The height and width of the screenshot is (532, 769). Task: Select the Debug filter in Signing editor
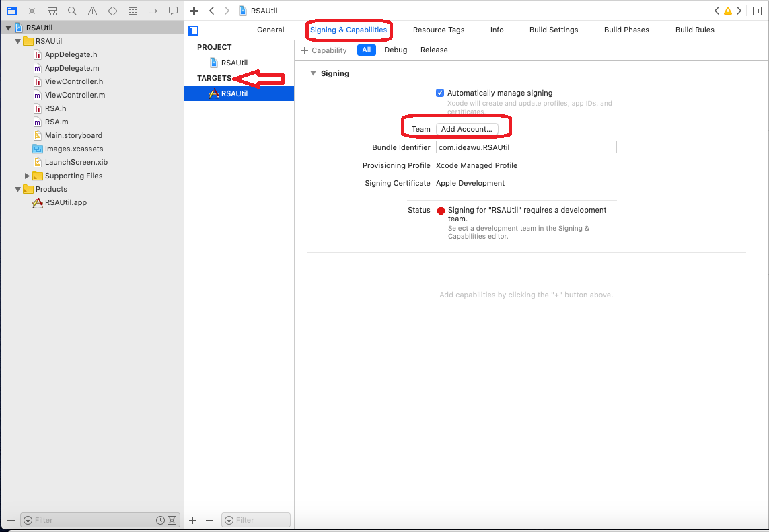[396, 49]
